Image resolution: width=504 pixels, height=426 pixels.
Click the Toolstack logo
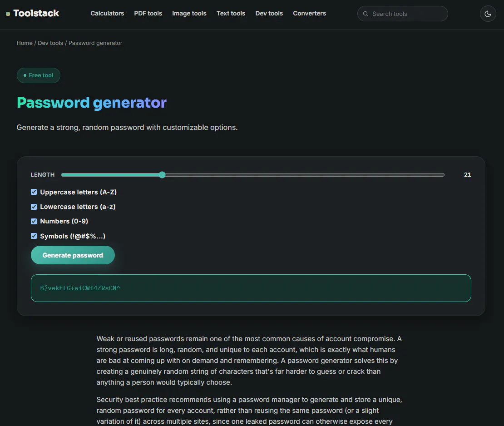pyautogui.click(x=32, y=13)
